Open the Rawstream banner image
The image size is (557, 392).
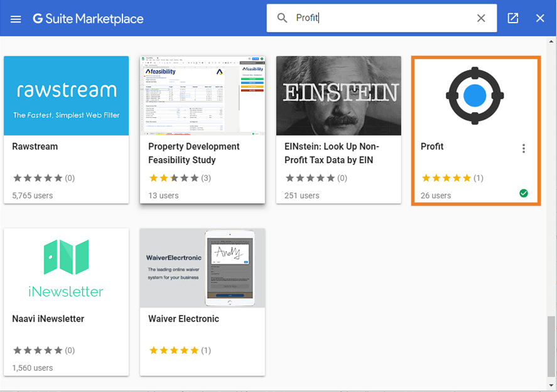pos(67,96)
